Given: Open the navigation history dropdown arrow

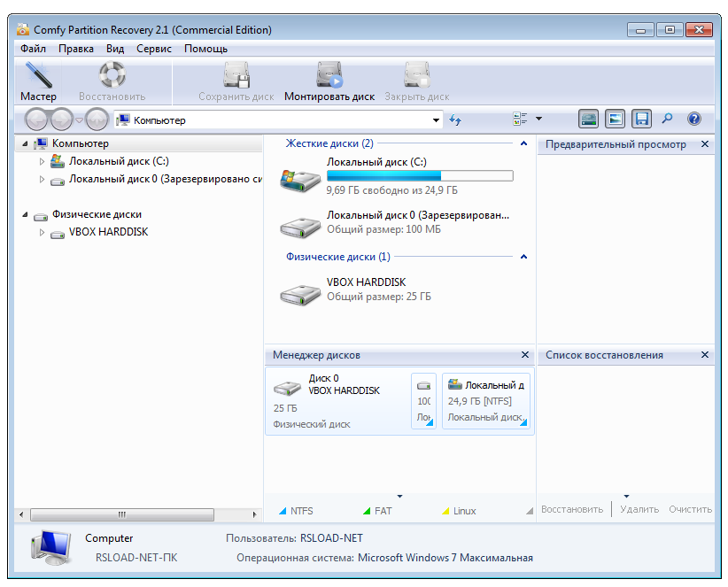Looking at the screenshot, I should (80, 120).
